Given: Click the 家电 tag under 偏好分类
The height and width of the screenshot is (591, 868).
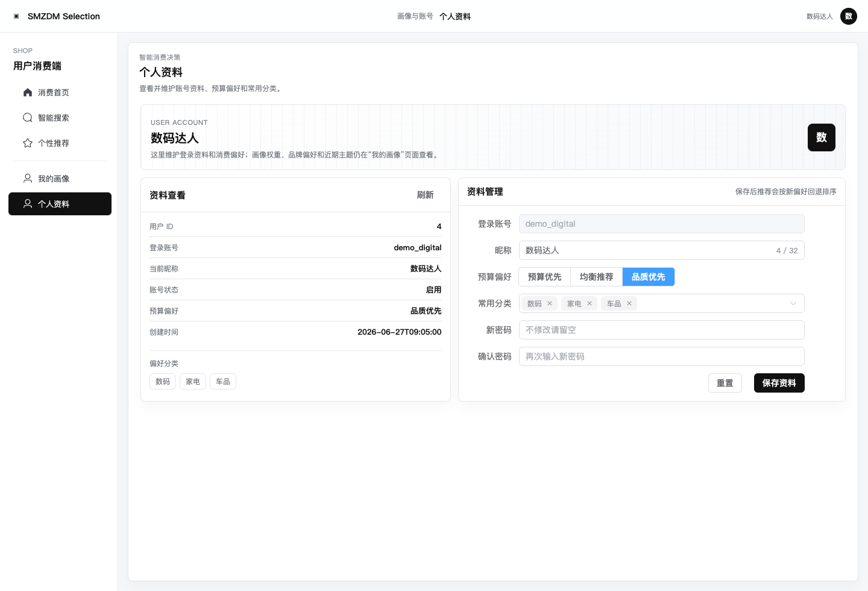Looking at the screenshot, I should pyautogui.click(x=193, y=382).
